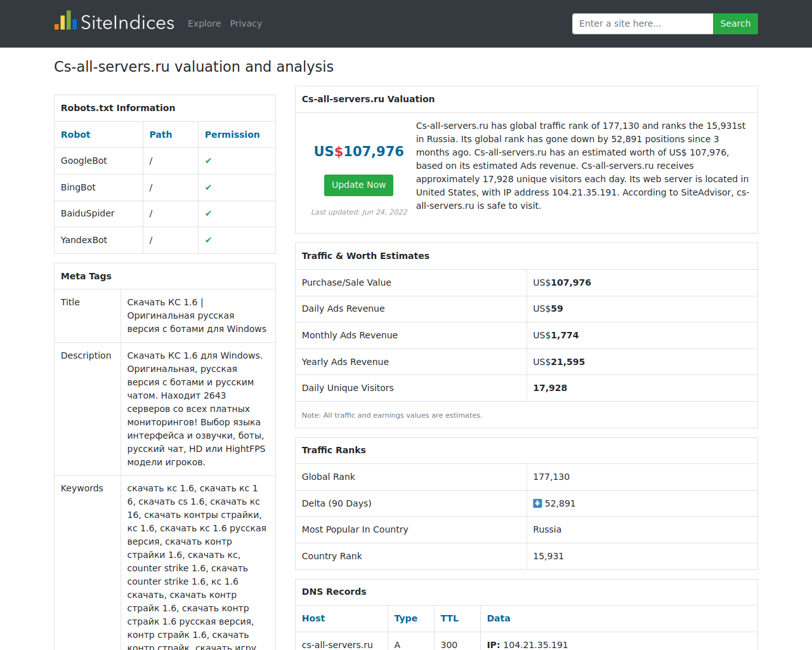Image resolution: width=812 pixels, height=650 pixels.
Task: Click the IP: 104.21.35.191 DNS data cell
Action: click(528, 644)
